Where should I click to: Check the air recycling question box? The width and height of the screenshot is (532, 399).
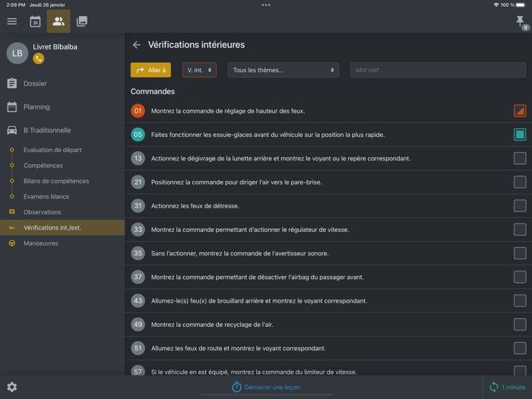[x=520, y=325]
